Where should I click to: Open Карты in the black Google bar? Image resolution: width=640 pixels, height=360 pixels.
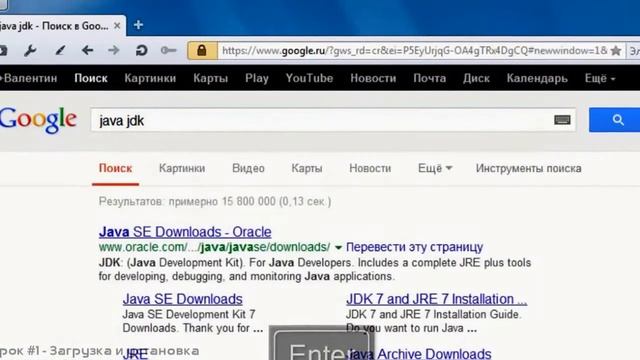[210, 78]
